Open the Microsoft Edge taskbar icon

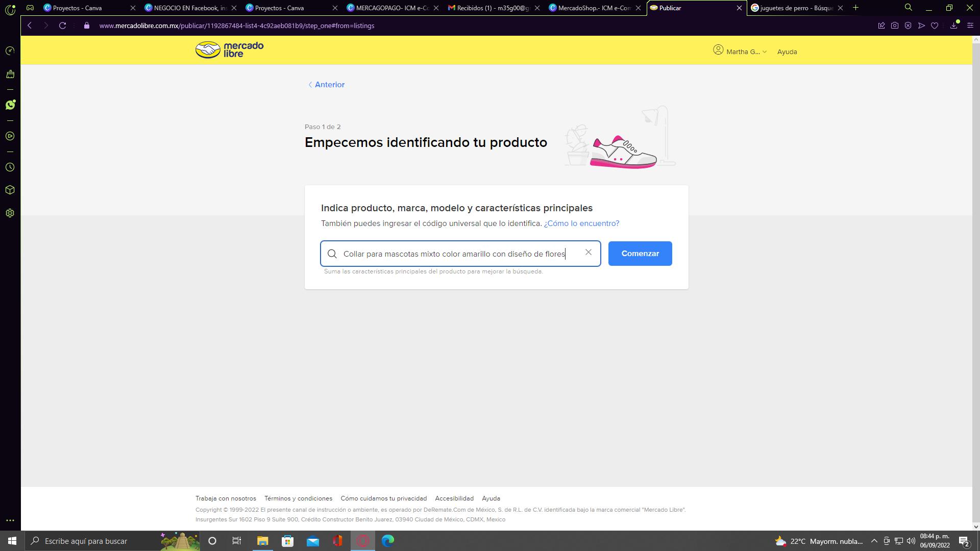coord(388,541)
